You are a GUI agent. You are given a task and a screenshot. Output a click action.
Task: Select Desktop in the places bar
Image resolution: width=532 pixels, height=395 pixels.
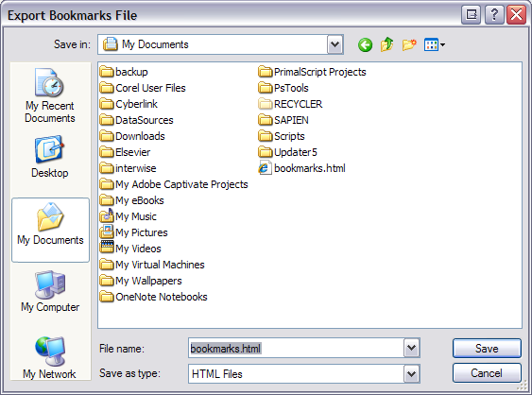click(50, 157)
